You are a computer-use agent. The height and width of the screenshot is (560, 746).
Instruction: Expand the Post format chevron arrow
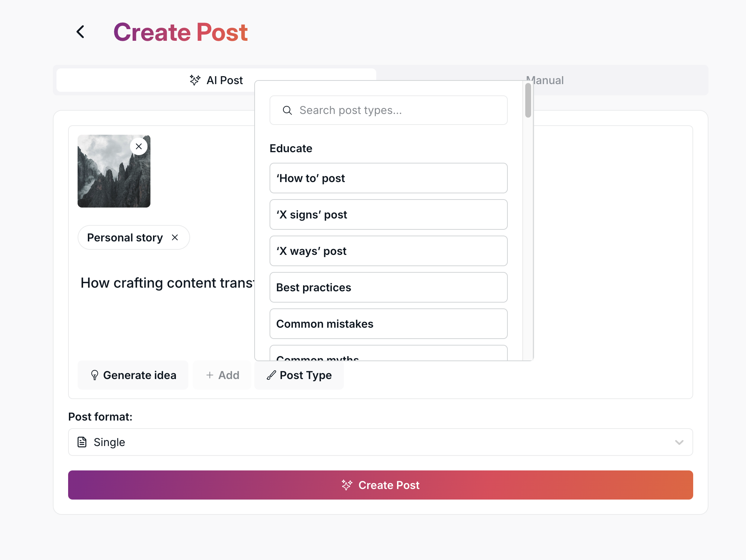tap(679, 442)
